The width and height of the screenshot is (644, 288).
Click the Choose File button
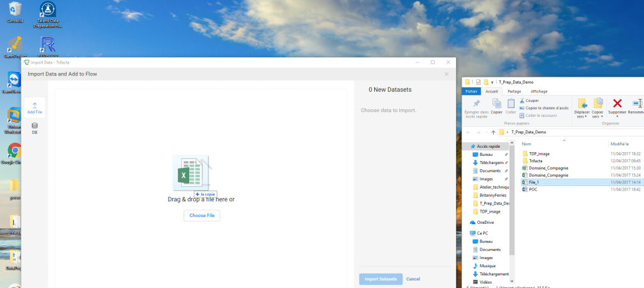click(x=202, y=215)
